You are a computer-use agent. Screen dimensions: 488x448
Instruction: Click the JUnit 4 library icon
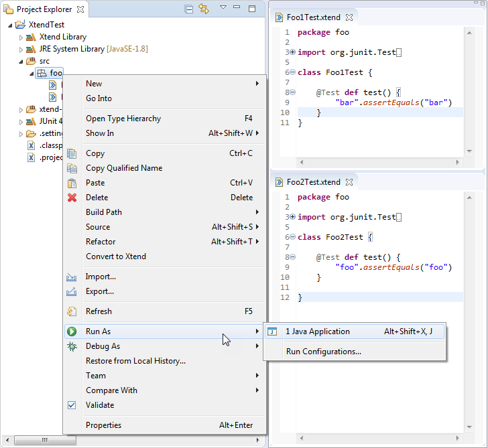pyautogui.click(x=31, y=122)
